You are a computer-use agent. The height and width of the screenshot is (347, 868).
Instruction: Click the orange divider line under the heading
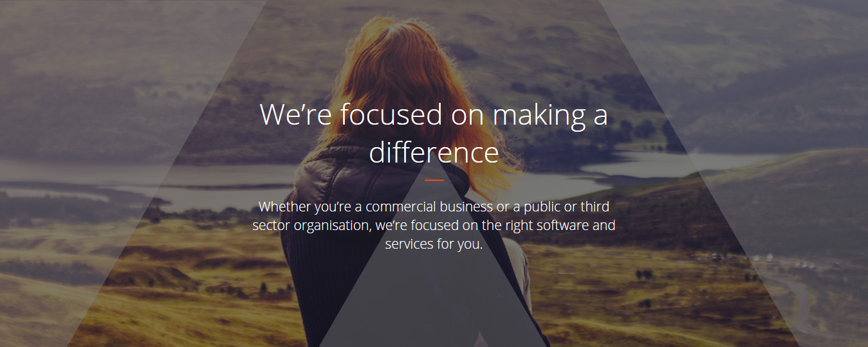(434, 181)
